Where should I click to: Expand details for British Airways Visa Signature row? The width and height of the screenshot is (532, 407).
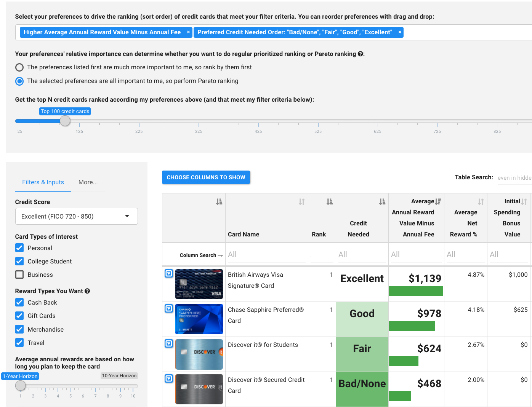[x=169, y=273]
